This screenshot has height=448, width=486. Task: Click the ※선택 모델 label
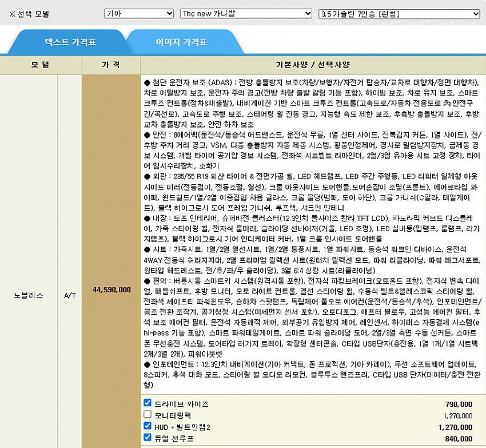29,14
